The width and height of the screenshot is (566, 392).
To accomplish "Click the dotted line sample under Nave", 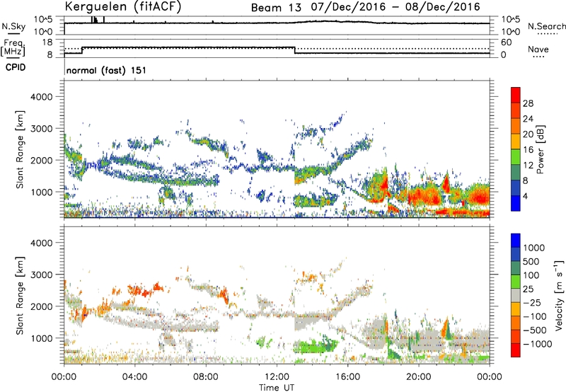I will (538, 57).
